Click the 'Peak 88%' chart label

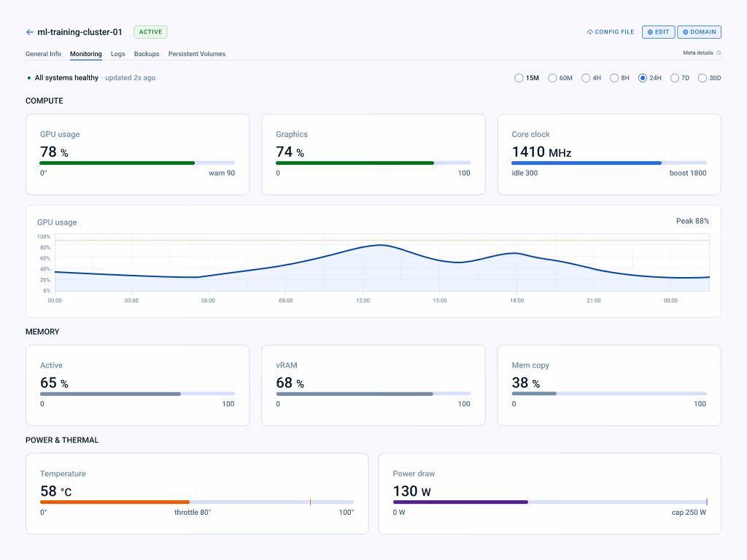pos(692,221)
